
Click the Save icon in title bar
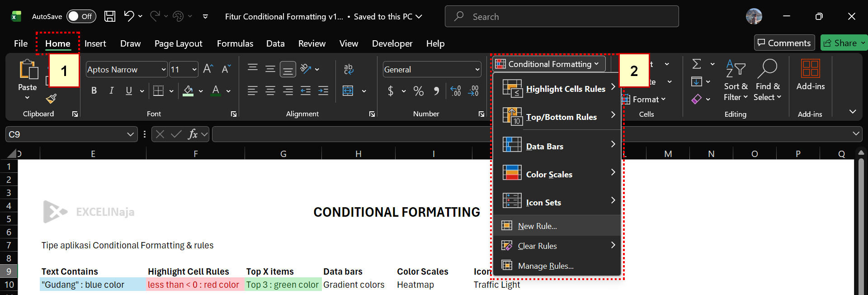click(110, 16)
